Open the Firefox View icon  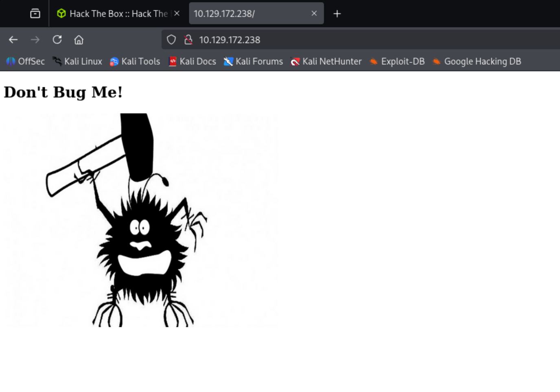tap(35, 13)
